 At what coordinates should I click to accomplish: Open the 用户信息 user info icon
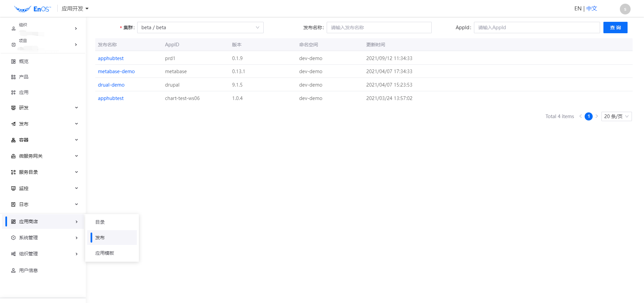click(x=13, y=270)
